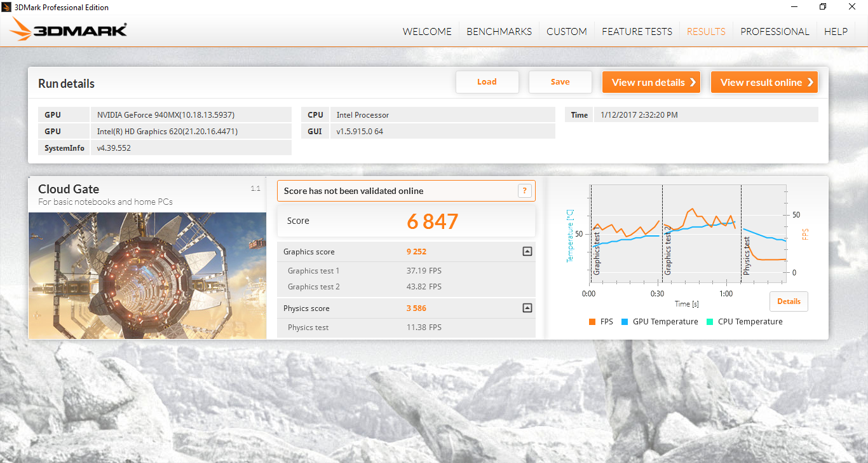Click View run details button
The width and height of the screenshot is (868, 463).
pos(651,82)
